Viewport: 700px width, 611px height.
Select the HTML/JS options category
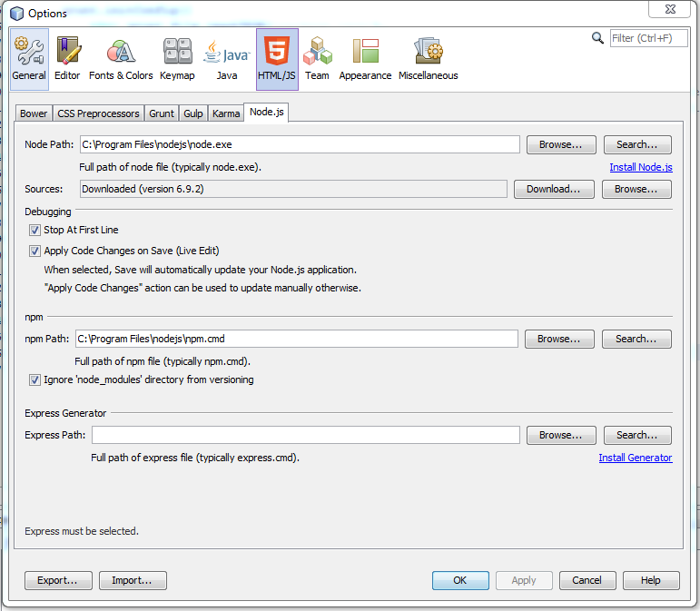pyautogui.click(x=277, y=59)
